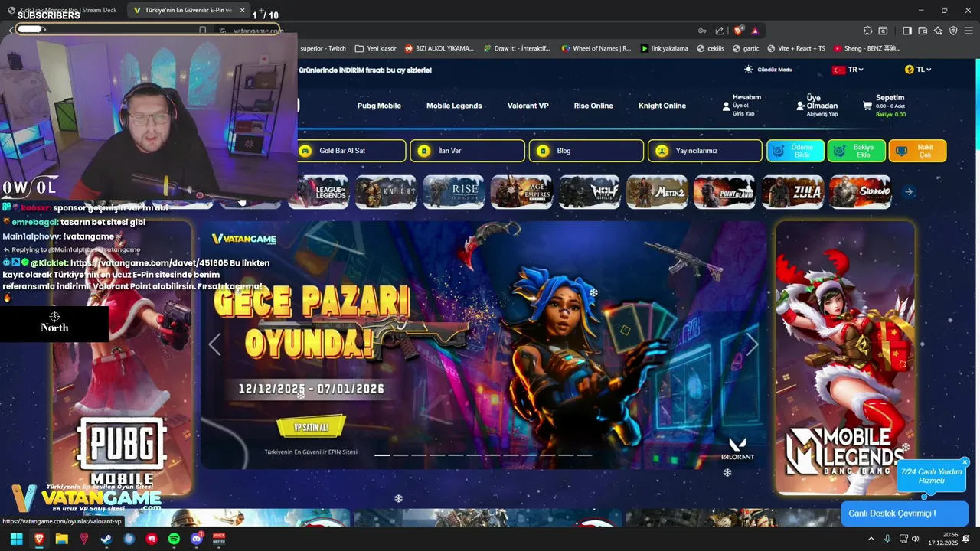Open the Mobile Legends Bang Bang side banner
The width and height of the screenshot is (980, 551).
845,357
